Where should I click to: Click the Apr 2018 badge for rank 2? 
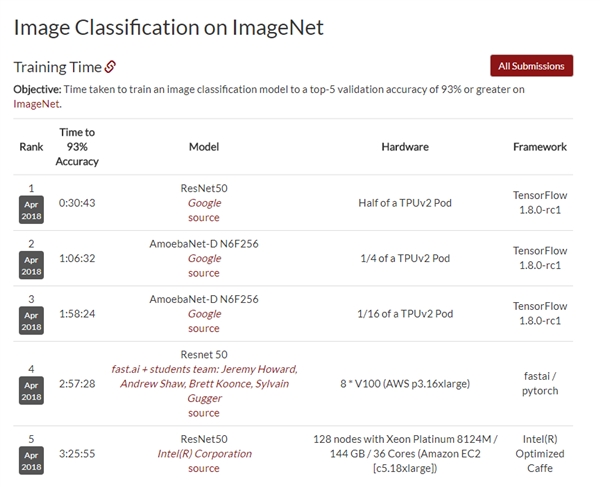click(x=32, y=265)
